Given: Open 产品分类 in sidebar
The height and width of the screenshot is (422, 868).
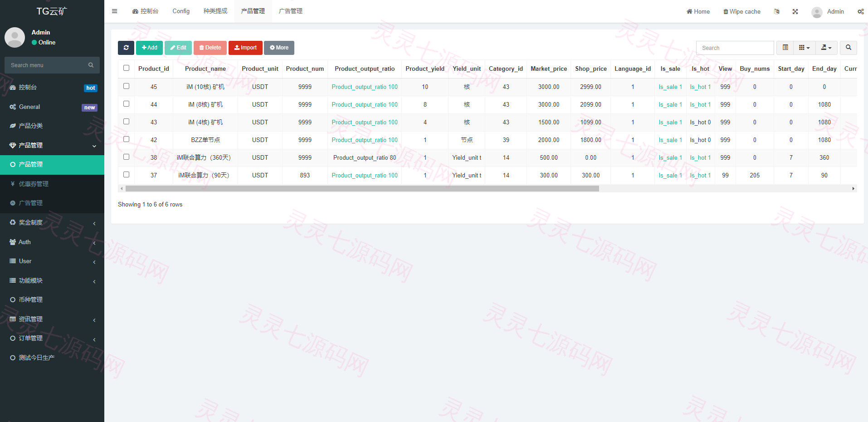Looking at the screenshot, I should point(31,126).
